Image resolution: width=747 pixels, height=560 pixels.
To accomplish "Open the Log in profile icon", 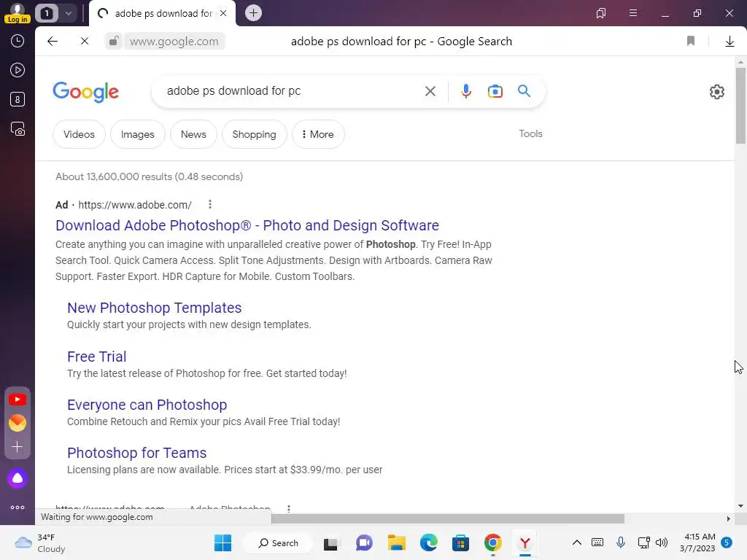I will (x=18, y=13).
